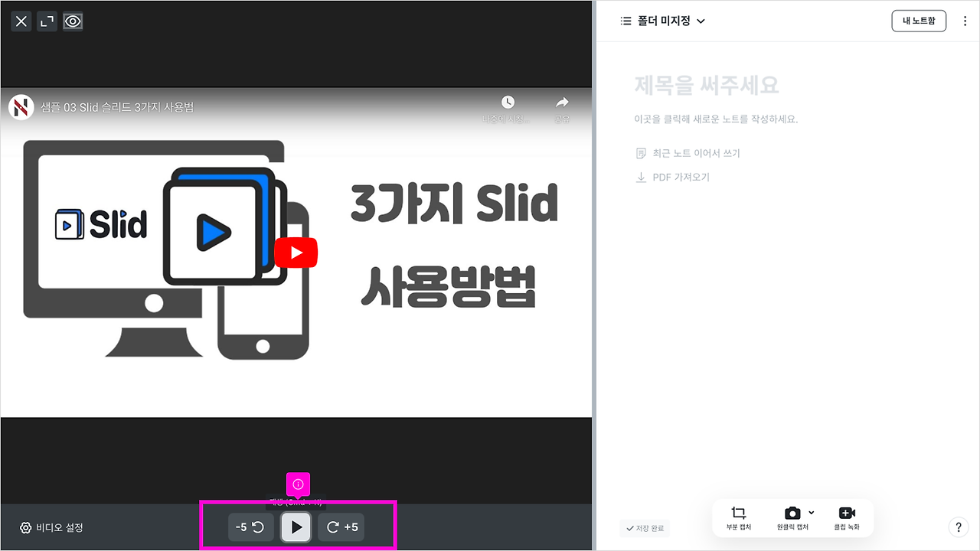Click the 제목을 써주세요 title field
The height and width of the screenshot is (551, 980).
tap(706, 85)
